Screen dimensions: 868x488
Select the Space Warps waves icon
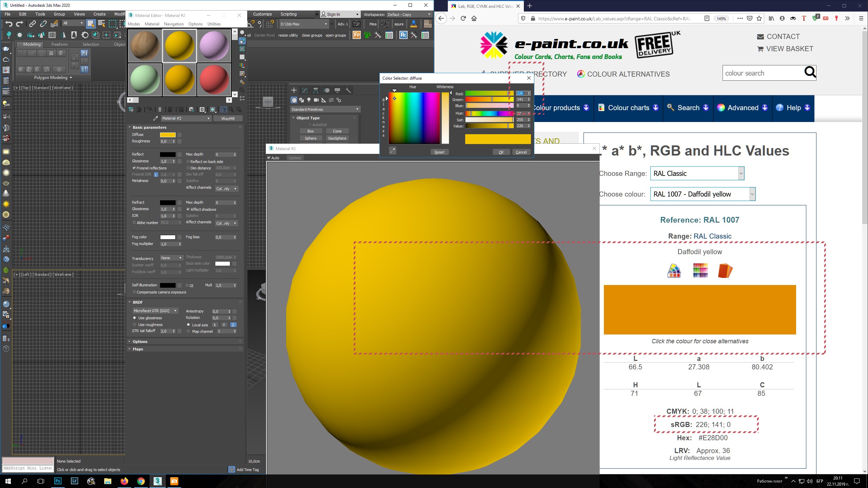click(331, 100)
